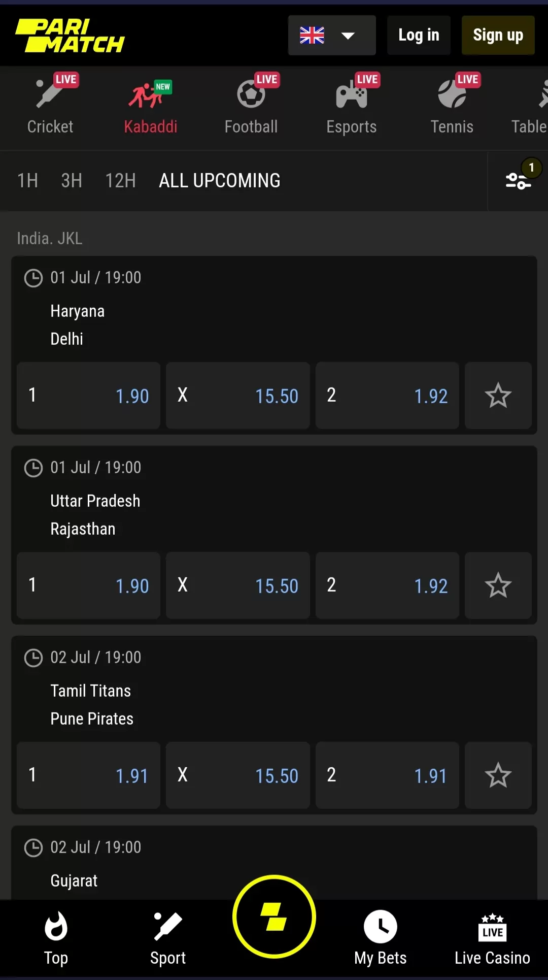Bet on Haryana win at 1.90

tap(89, 396)
